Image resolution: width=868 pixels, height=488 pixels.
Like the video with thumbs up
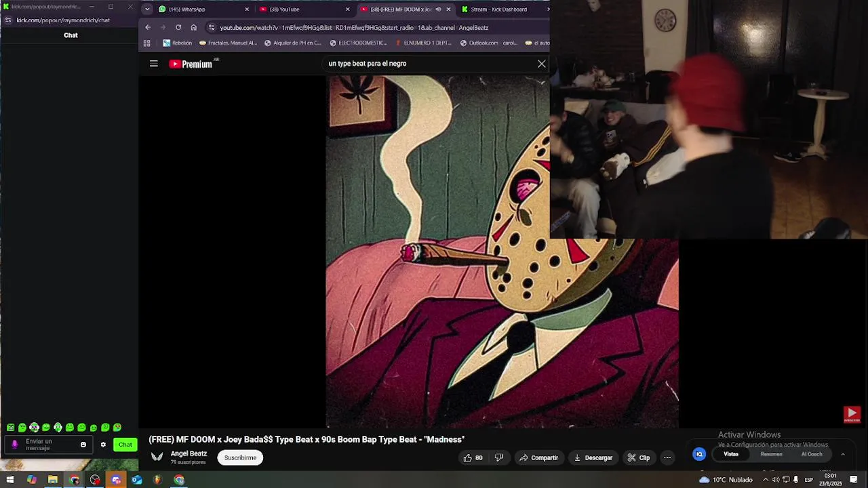pyautogui.click(x=473, y=457)
